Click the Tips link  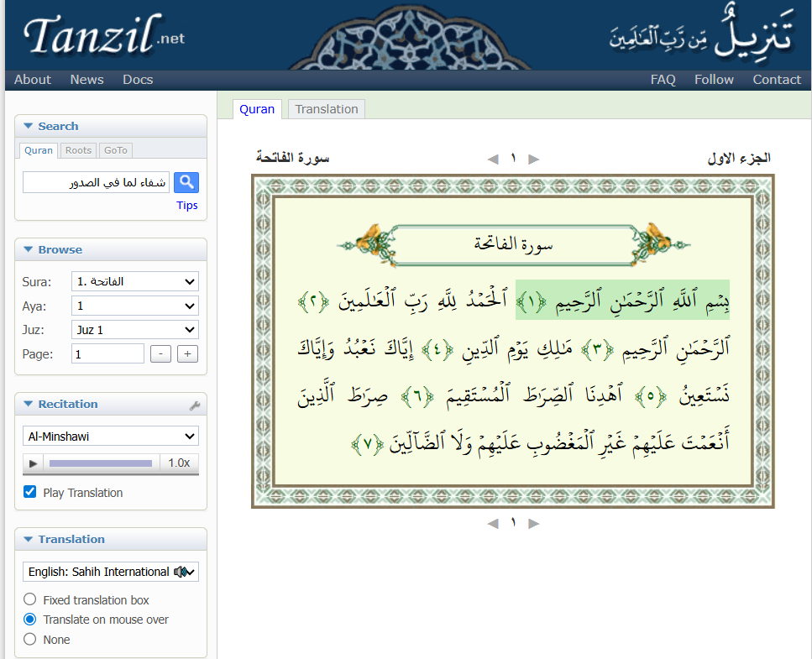pyautogui.click(x=187, y=205)
